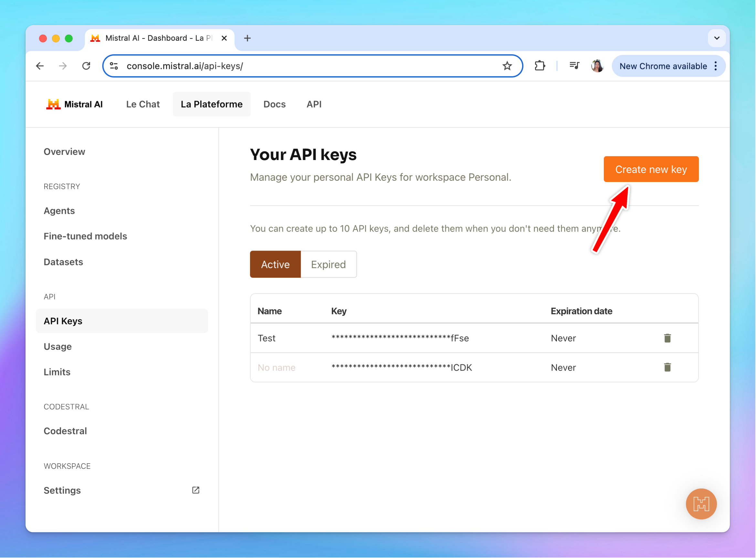The image size is (756, 558).
Task: Expand Chrome tab search dropdown arrow
Action: [717, 38]
